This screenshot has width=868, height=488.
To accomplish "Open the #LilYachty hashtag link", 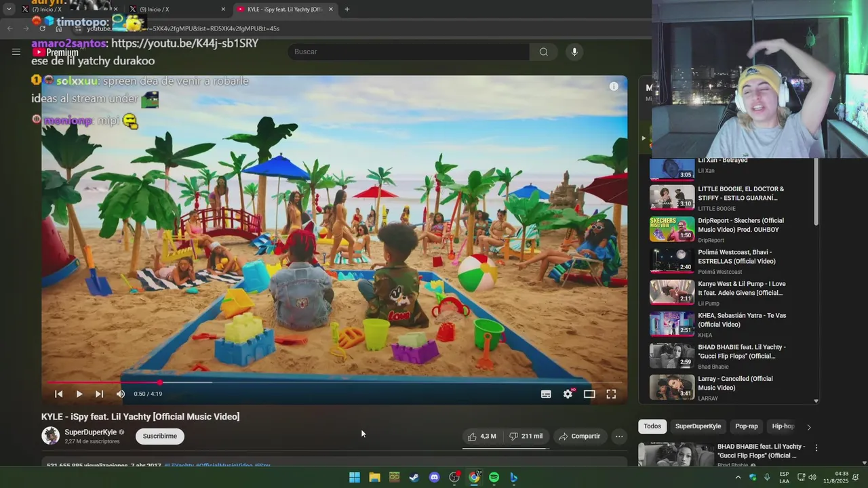I will pyautogui.click(x=179, y=466).
